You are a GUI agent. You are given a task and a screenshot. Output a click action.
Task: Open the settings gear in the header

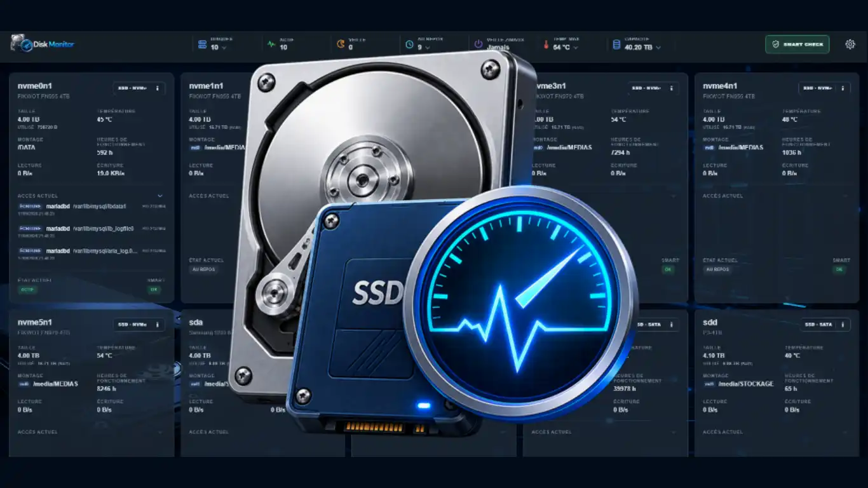[850, 44]
